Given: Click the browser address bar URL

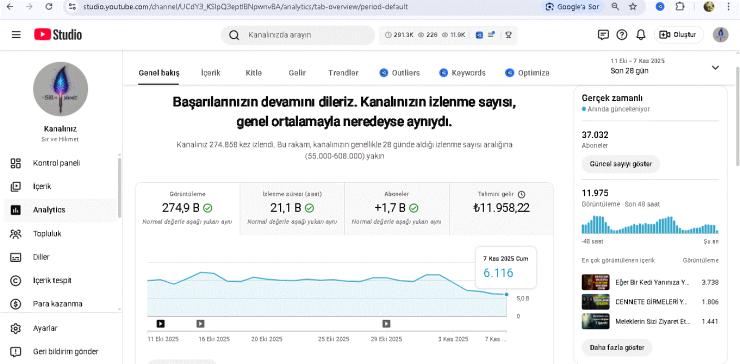Looking at the screenshot, I should [x=245, y=7].
